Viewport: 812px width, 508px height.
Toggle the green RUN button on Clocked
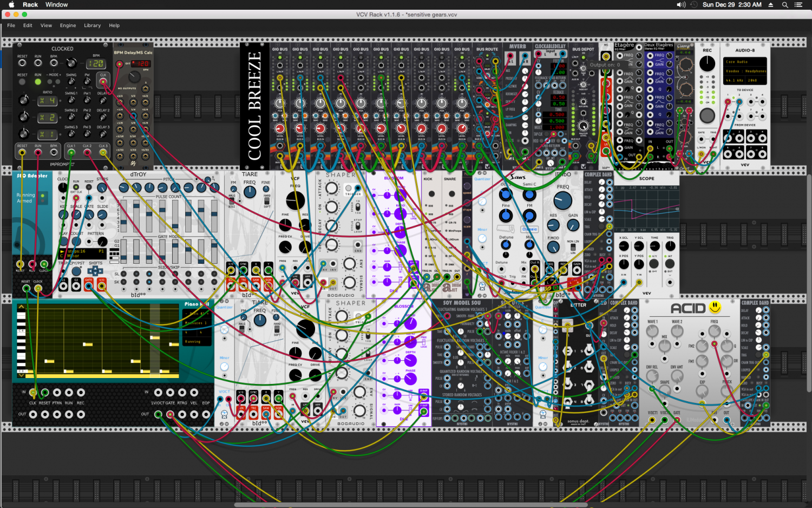click(38, 82)
